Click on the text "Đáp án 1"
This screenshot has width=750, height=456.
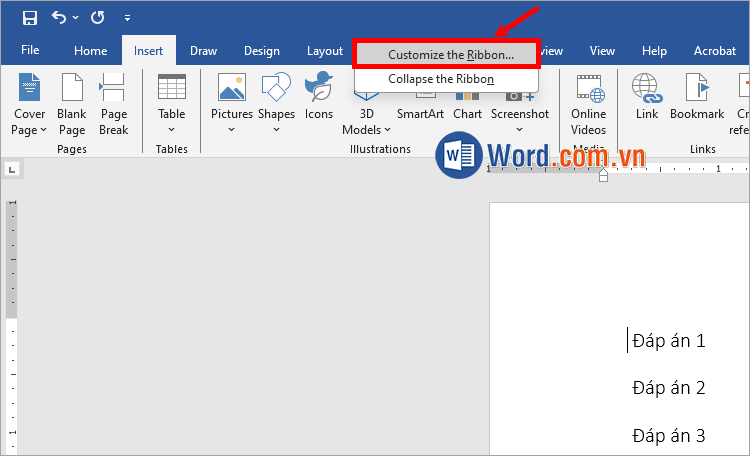click(668, 341)
